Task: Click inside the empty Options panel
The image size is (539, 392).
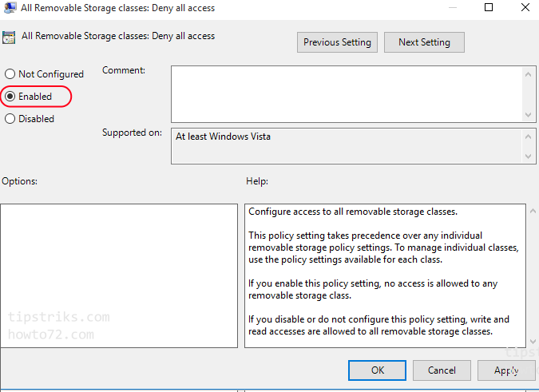Action: 119,276
